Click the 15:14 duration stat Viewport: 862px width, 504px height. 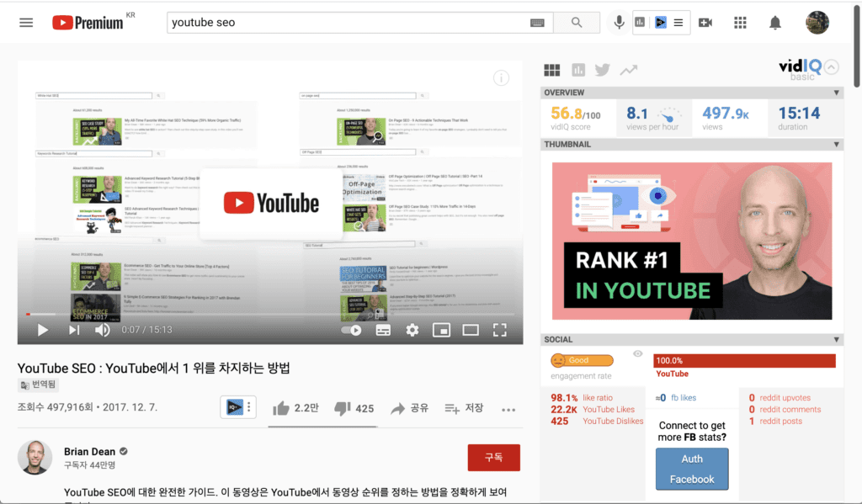[799, 118]
